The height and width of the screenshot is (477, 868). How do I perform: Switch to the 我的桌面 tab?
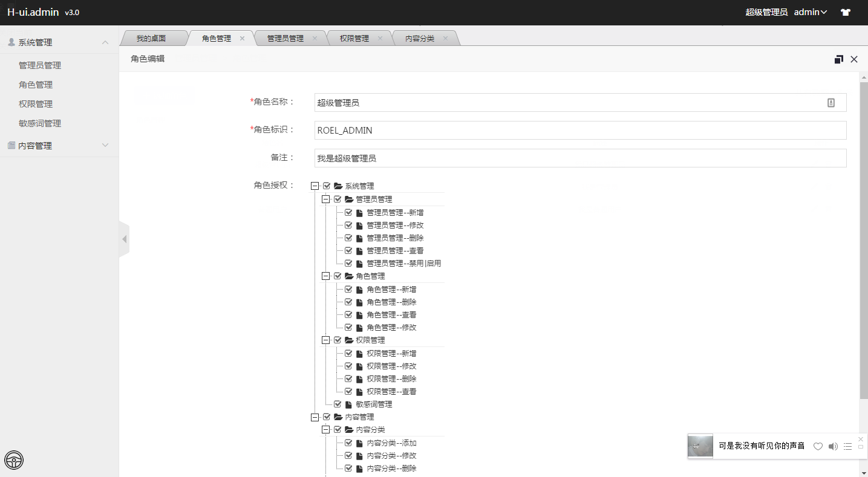151,38
